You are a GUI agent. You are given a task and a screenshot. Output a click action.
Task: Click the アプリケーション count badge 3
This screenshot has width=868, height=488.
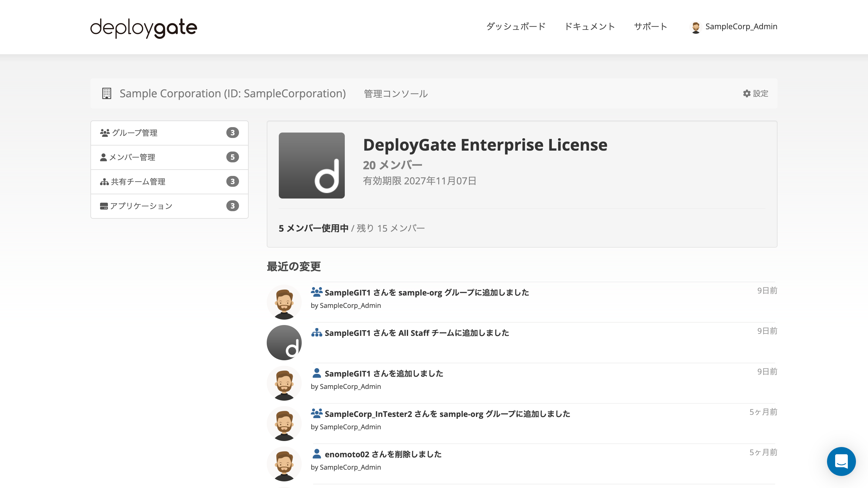click(232, 206)
